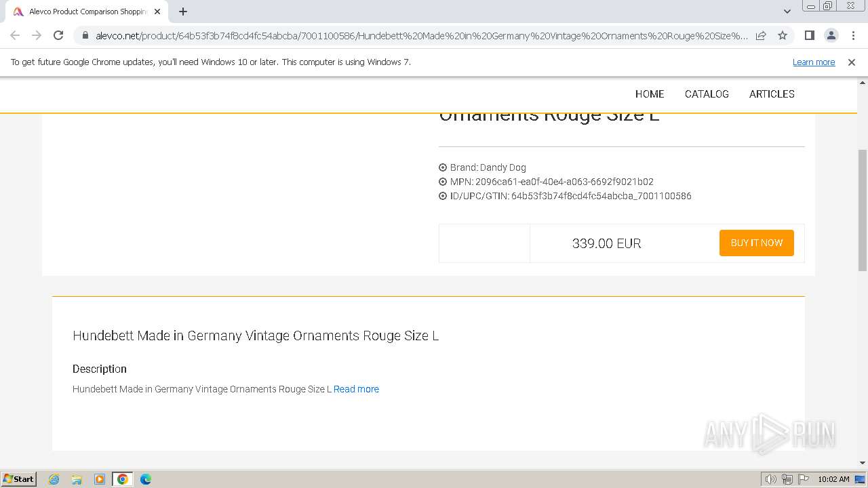Click the Description heading
Viewport: 868px width, 488px height.
click(100, 369)
